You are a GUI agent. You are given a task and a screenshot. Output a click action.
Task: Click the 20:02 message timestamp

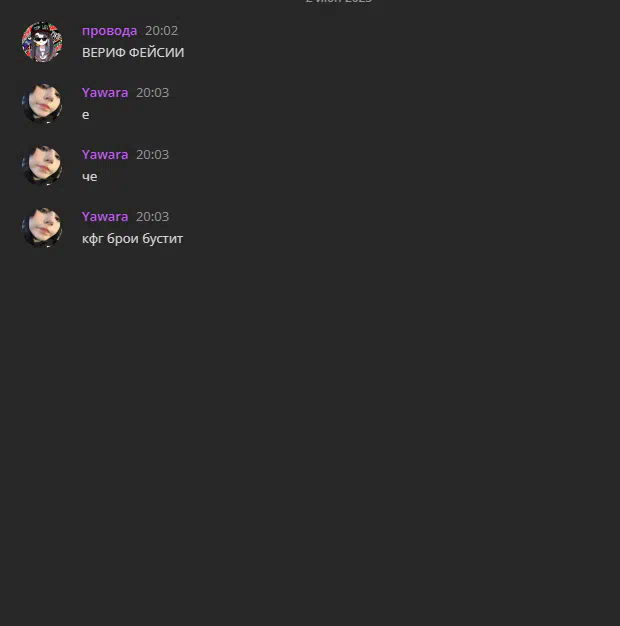click(x=161, y=31)
